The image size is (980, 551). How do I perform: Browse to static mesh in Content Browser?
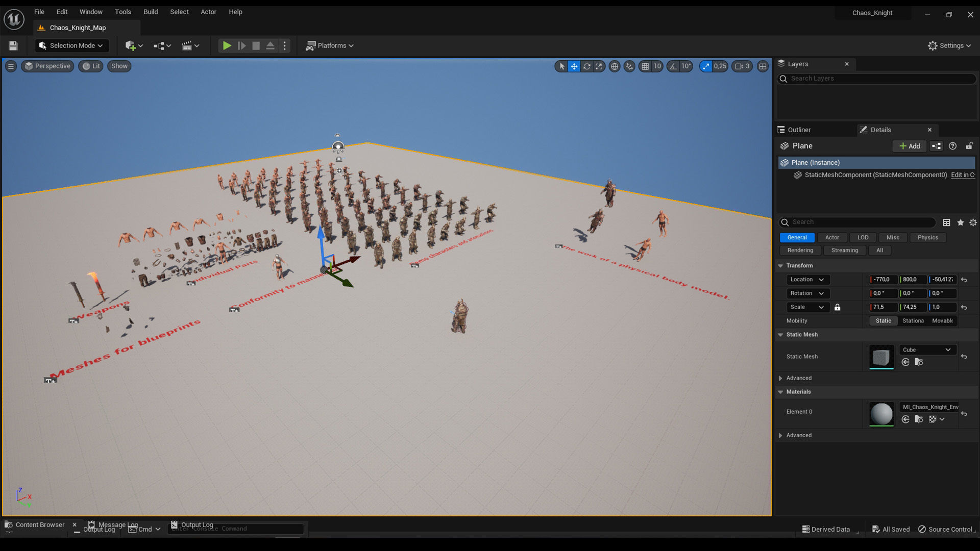[919, 362]
